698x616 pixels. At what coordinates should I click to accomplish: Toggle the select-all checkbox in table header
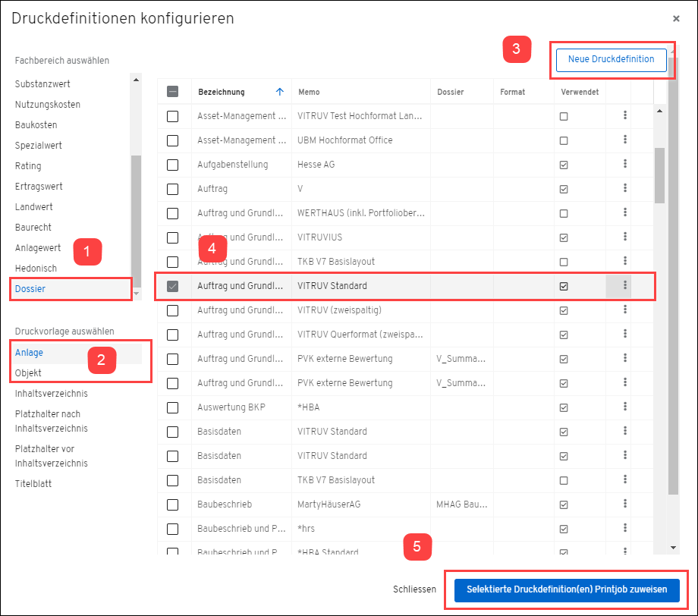pyautogui.click(x=173, y=92)
